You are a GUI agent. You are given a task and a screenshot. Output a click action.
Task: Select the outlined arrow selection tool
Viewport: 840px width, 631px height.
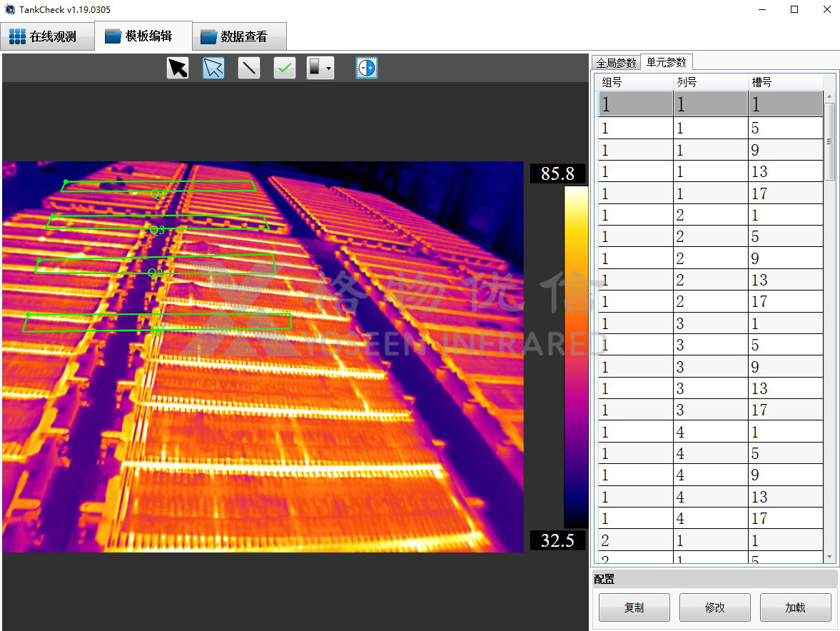click(213, 68)
